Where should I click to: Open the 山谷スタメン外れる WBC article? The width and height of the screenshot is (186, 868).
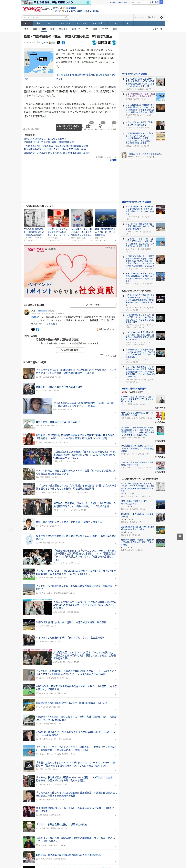[x=75, y=839]
